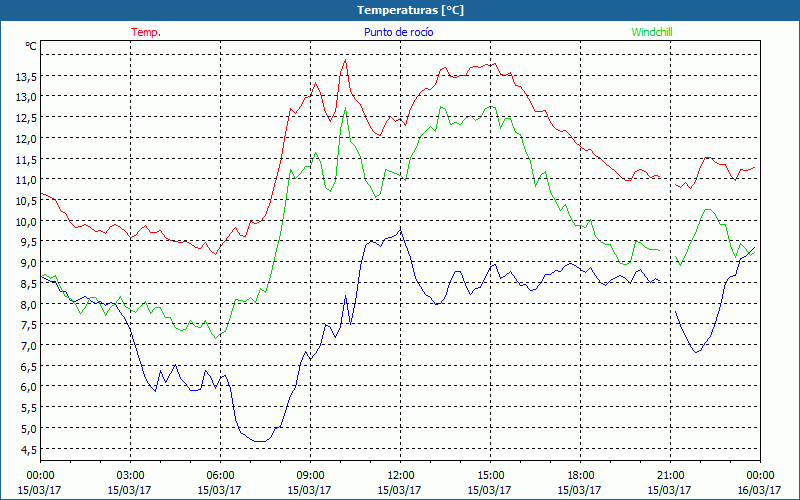This screenshot has width=800, height=500.
Task: Click the Temperaturas [°C] chart title
Action: [x=410, y=10]
